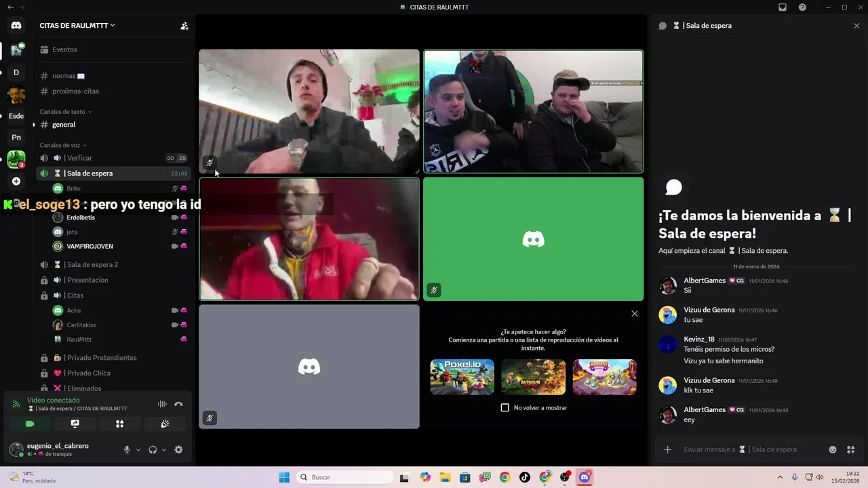Select the Eliminados channel

(113, 388)
